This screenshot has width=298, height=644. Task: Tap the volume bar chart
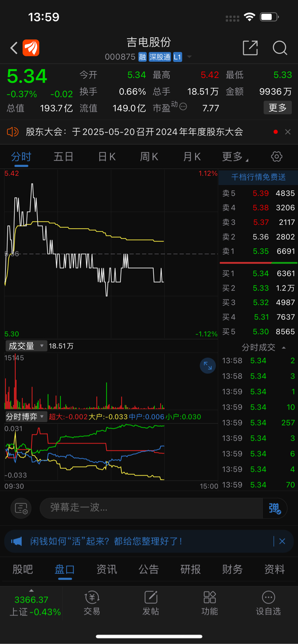[x=111, y=381]
